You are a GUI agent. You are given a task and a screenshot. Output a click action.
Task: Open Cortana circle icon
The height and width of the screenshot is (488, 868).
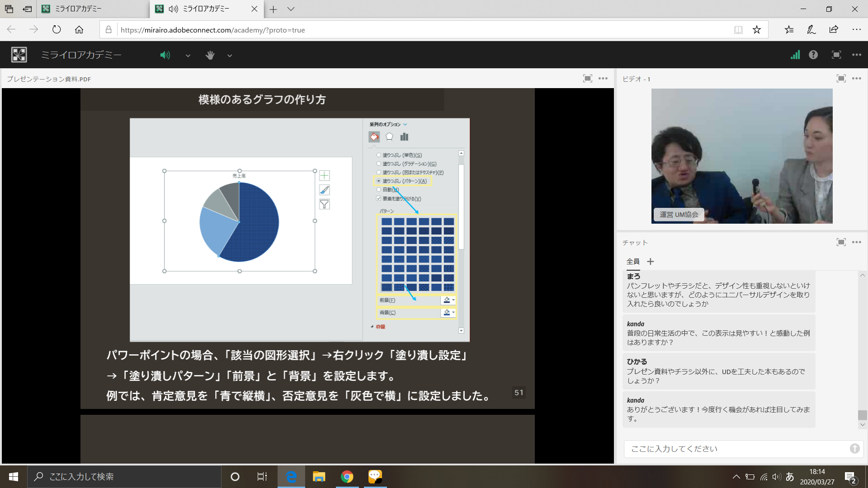tap(235, 477)
